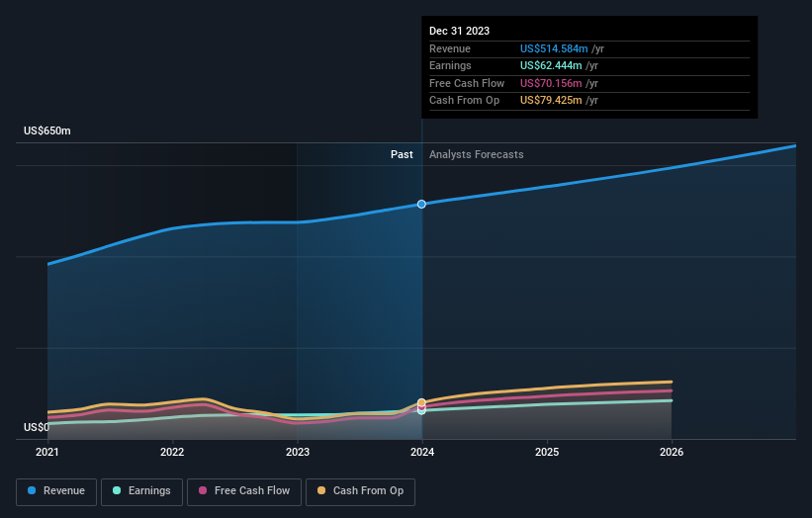This screenshot has width=812, height=518.
Task: Click the US$70.156m free cash flow value
Action: (551, 83)
